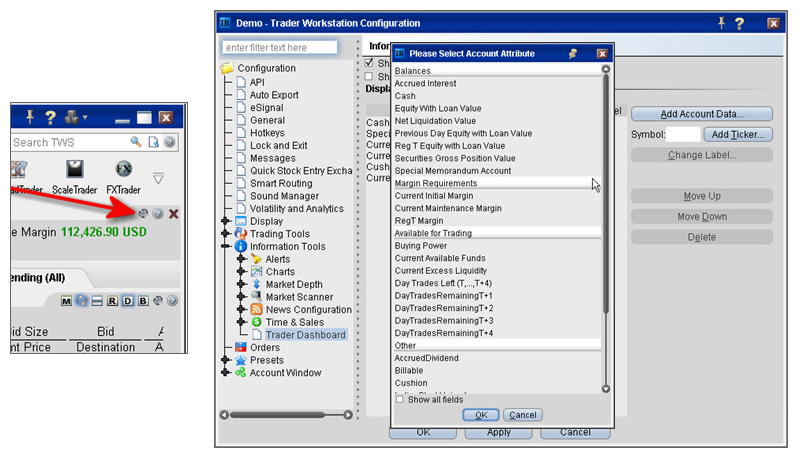This screenshot has height=460, width=798.
Task: Toggle the Show all fields checkbox
Action: [x=400, y=399]
